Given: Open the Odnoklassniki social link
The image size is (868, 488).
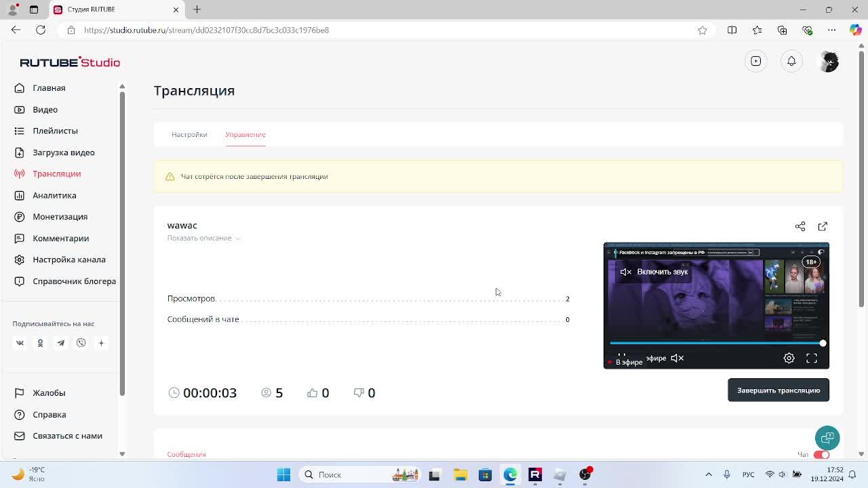Looking at the screenshot, I should tap(40, 343).
